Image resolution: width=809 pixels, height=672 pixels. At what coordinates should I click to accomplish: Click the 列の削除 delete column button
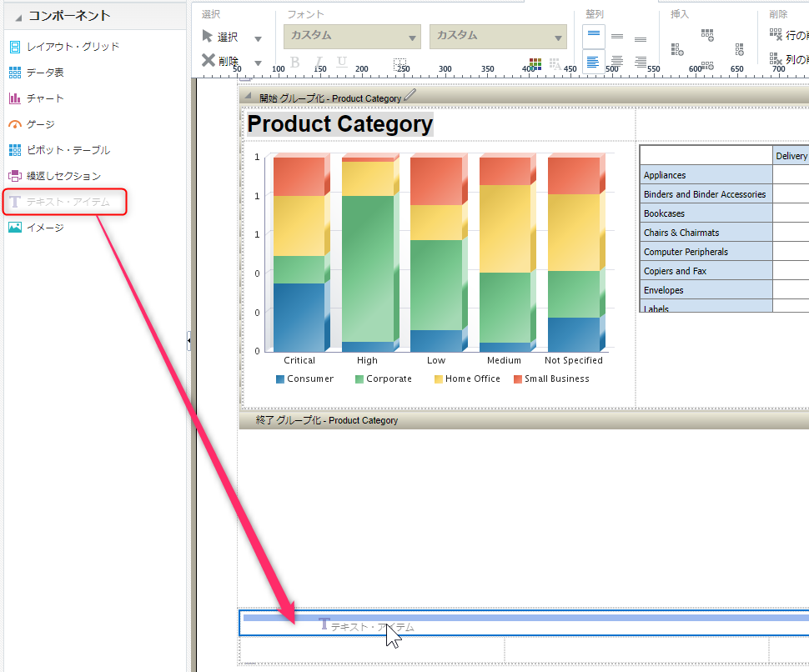[789, 59]
